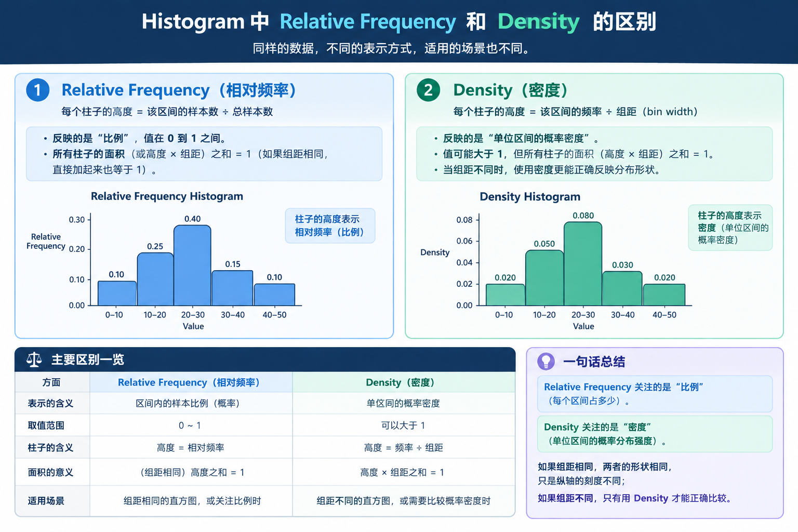Viewport: 798px width, 532px height.
Task: Select the row label '取值范围'
Action: 46,425
